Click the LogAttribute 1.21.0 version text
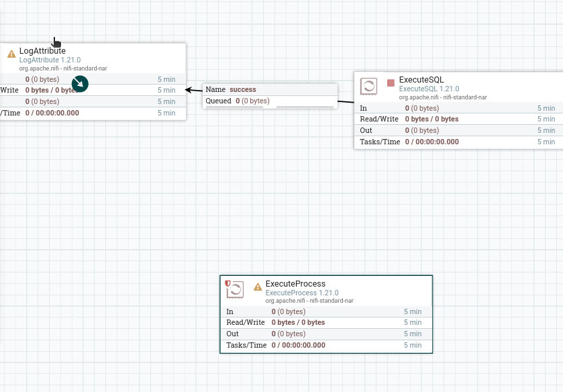 click(50, 60)
